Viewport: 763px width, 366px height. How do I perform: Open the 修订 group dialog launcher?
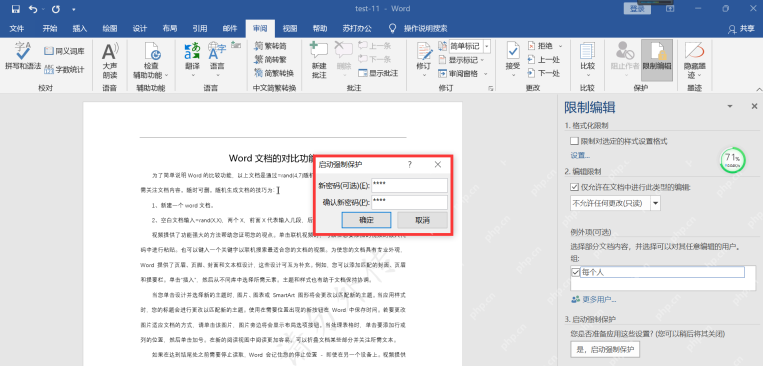tap(490, 89)
